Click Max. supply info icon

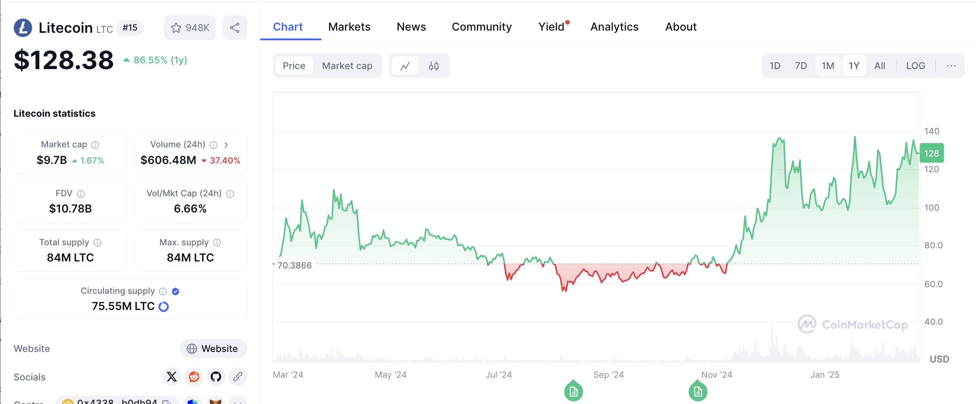click(x=217, y=243)
